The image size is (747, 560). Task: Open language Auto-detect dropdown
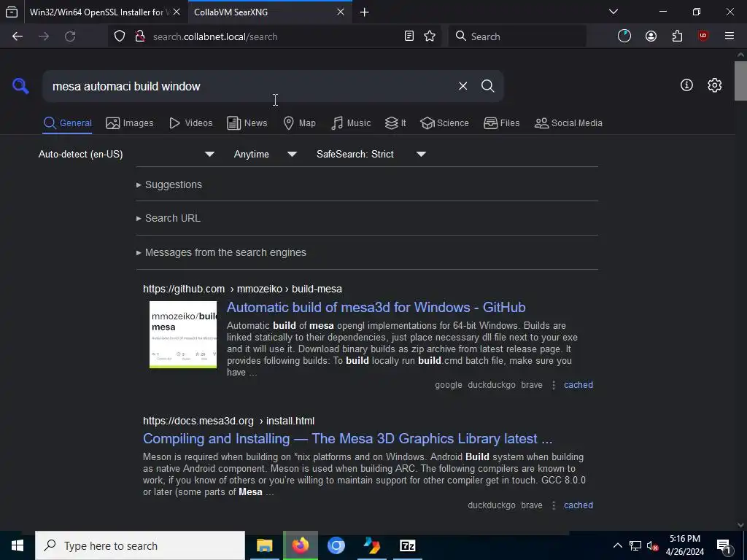127,155
